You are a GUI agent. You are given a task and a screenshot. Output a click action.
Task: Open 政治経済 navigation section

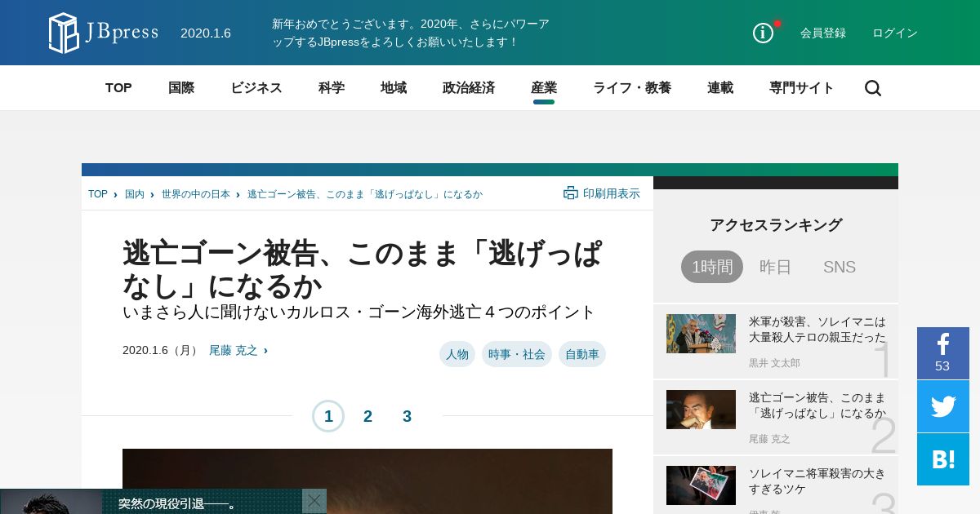[x=469, y=88]
